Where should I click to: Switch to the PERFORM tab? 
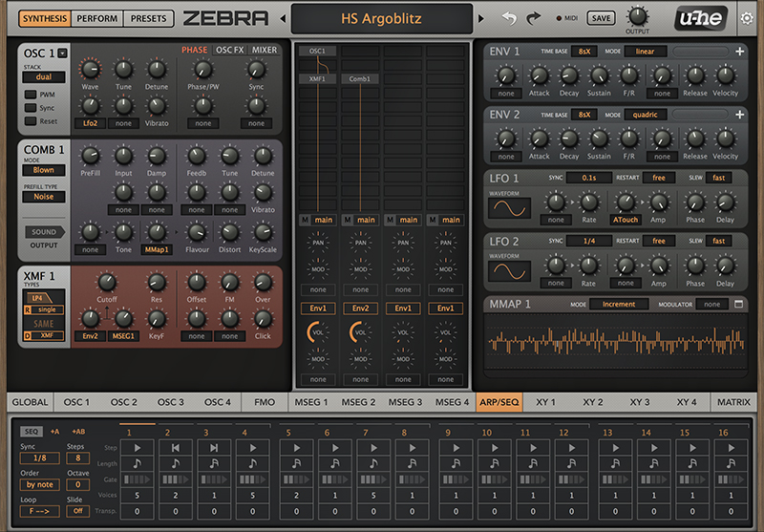tap(96, 18)
